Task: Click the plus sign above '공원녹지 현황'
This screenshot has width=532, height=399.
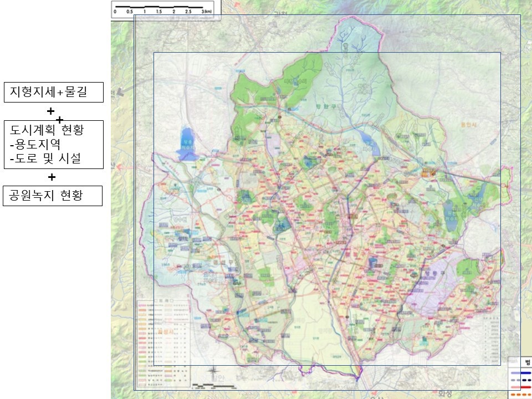Action: pos(52,177)
